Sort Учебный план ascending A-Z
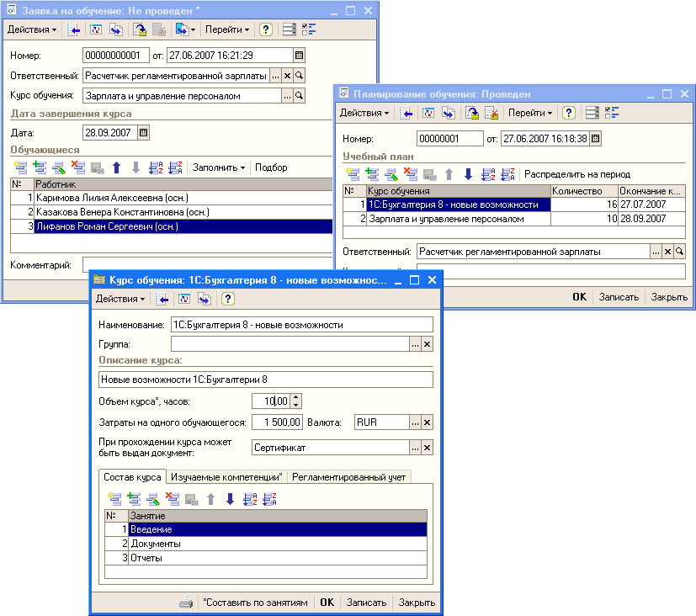 coord(488,174)
